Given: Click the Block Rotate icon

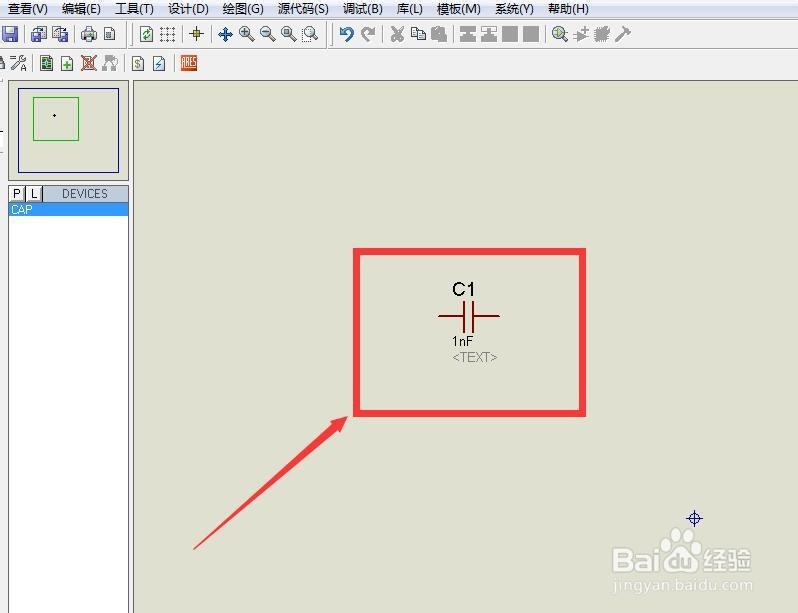Looking at the screenshot, I should [510, 35].
